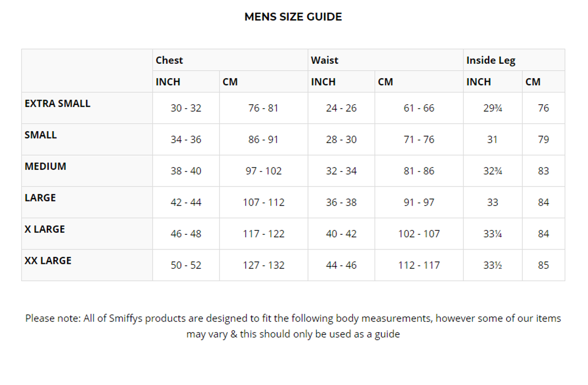
Task: Select the EXTRA SMALL row label
Action: [x=57, y=104]
